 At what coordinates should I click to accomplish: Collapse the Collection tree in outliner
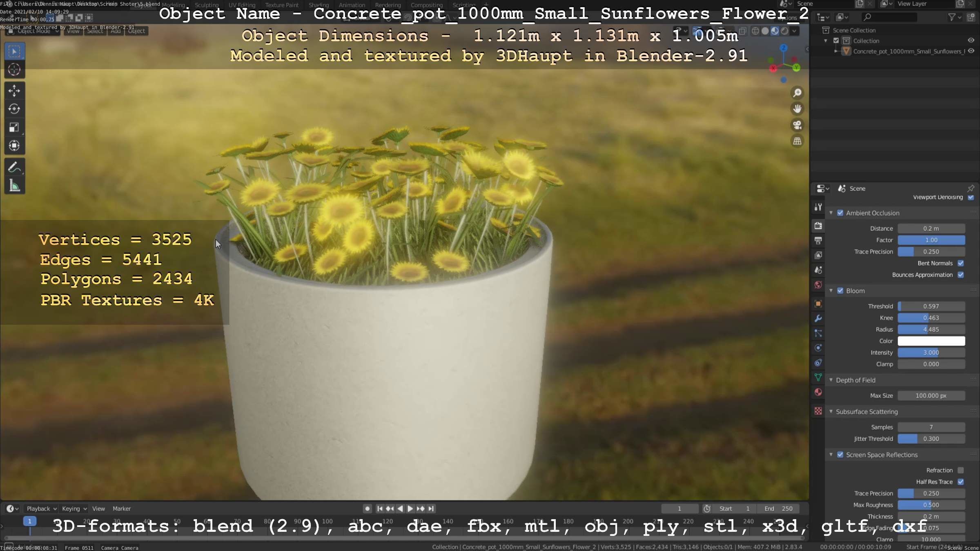pos(826,40)
